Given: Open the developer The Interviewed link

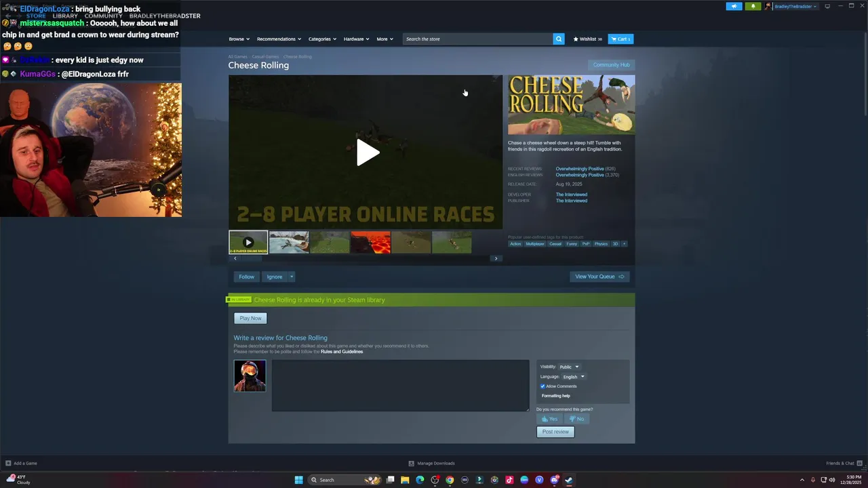Looking at the screenshot, I should pos(572,195).
